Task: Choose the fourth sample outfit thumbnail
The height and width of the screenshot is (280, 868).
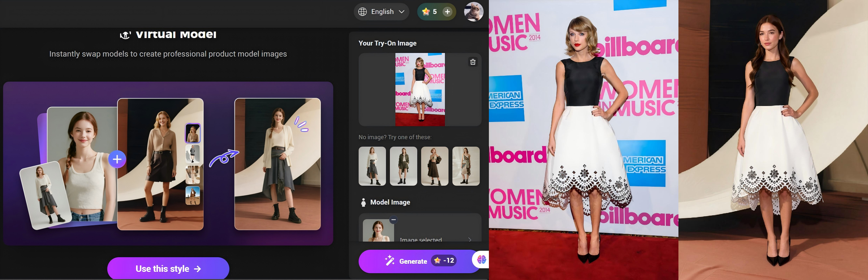Action: pyautogui.click(x=466, y=166)
